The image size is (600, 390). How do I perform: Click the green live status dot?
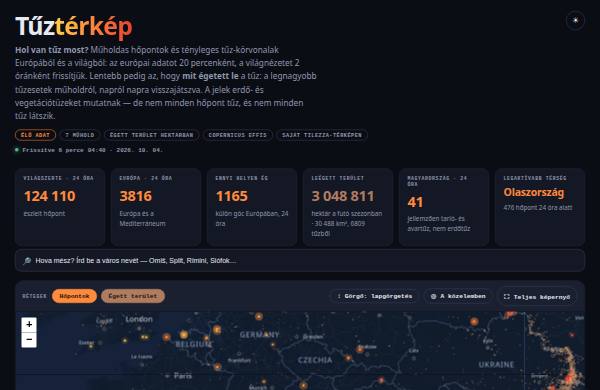pos(17,150)
